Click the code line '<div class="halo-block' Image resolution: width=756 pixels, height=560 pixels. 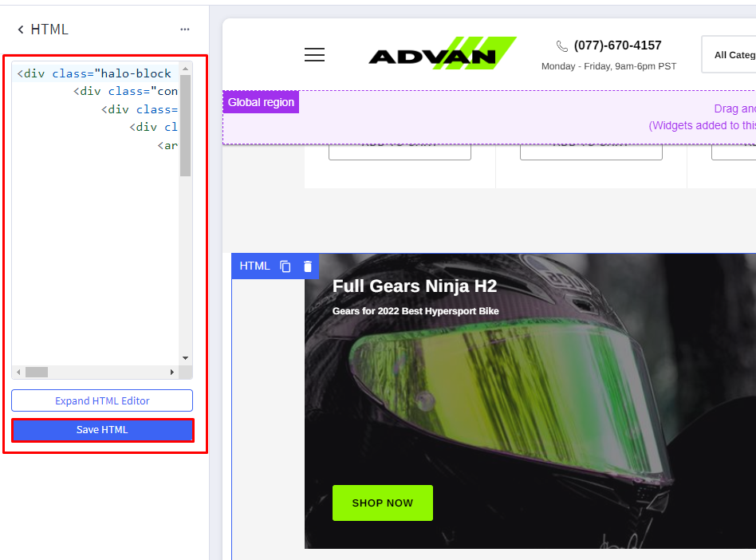94,73
